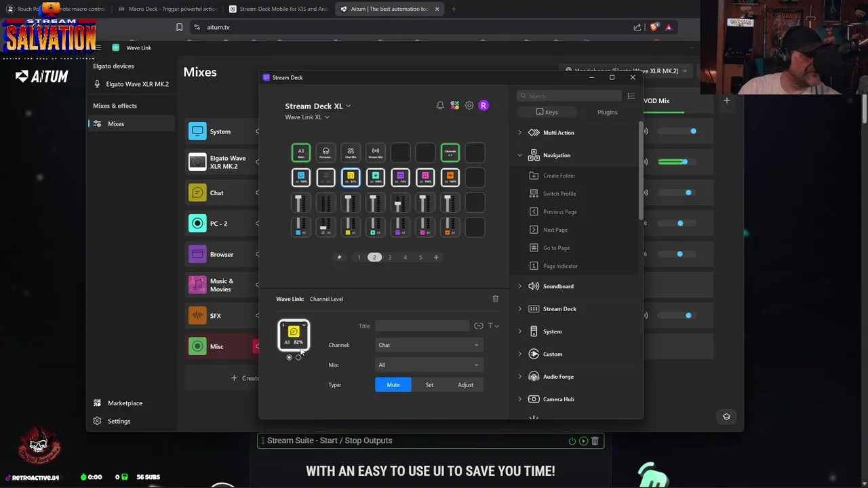Select second key state radio button

[x=298, y=357]
